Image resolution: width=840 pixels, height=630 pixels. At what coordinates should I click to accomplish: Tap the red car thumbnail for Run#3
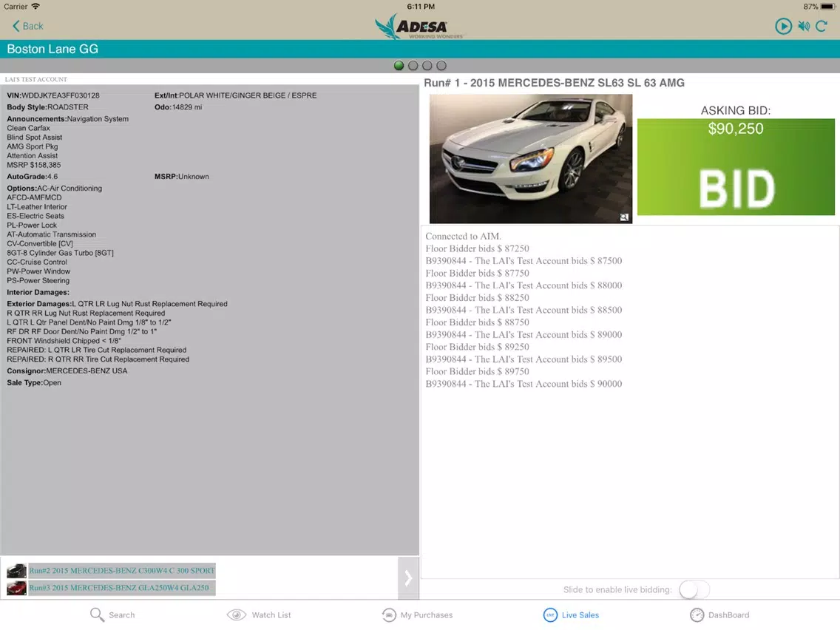click(x=16, y=588)
